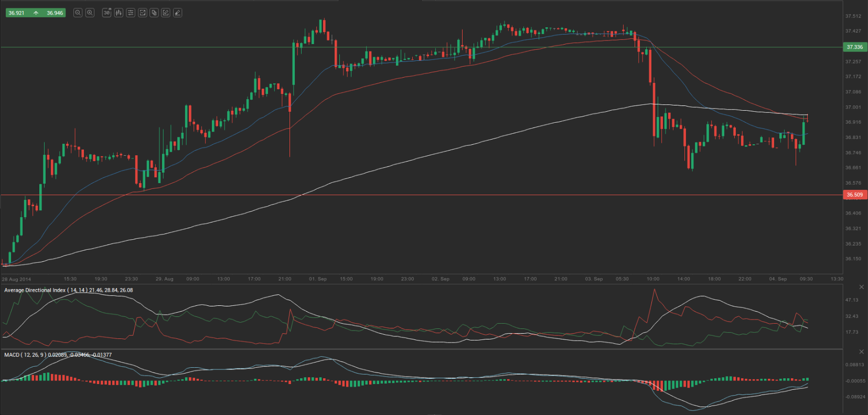Click the MACD (12, 26, 9) label

pyautogui.click(x=25, y=355)
